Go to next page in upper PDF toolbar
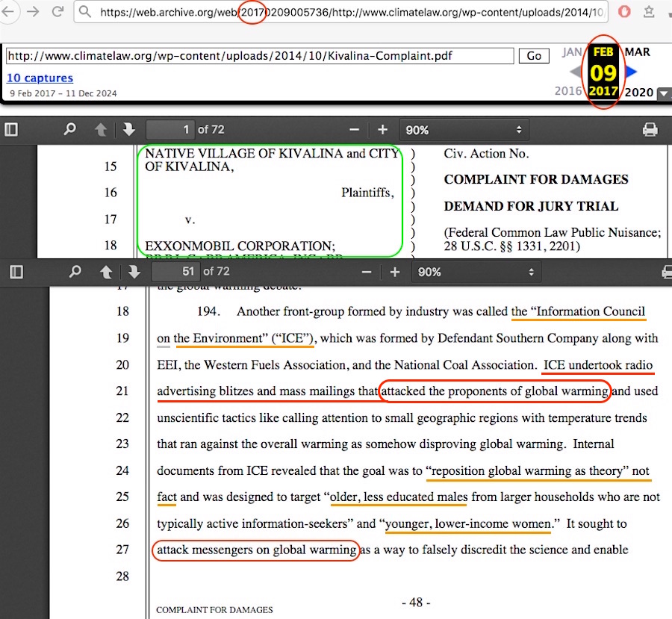672x619 pixels. pos(128,129)
